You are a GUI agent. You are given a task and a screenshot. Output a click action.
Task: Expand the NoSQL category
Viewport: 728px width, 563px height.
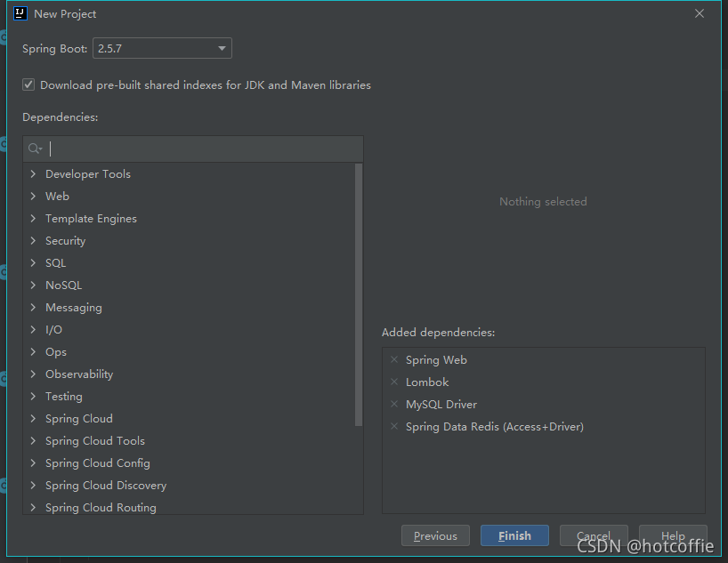click(x=33, y=285)
